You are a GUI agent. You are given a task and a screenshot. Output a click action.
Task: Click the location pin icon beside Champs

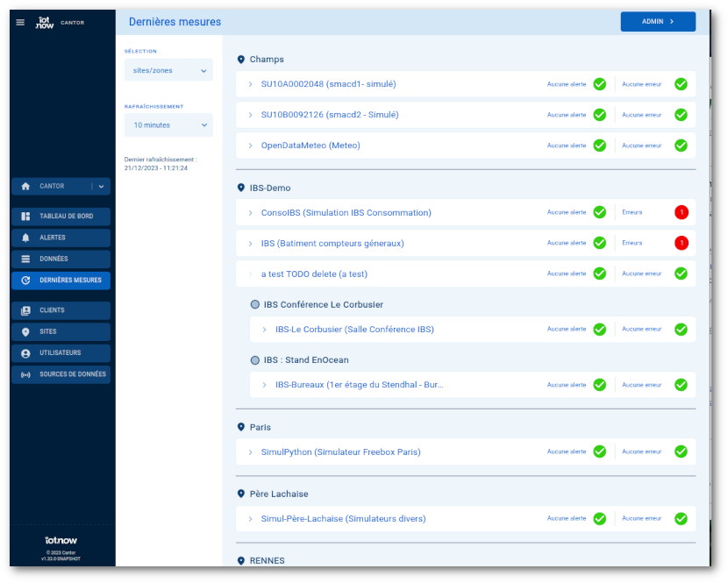tap(241, 60)
